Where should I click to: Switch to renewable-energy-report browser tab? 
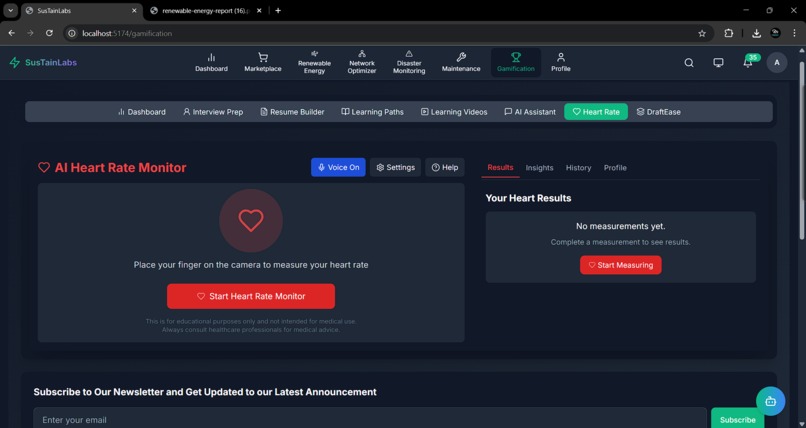tap(206, 10)
